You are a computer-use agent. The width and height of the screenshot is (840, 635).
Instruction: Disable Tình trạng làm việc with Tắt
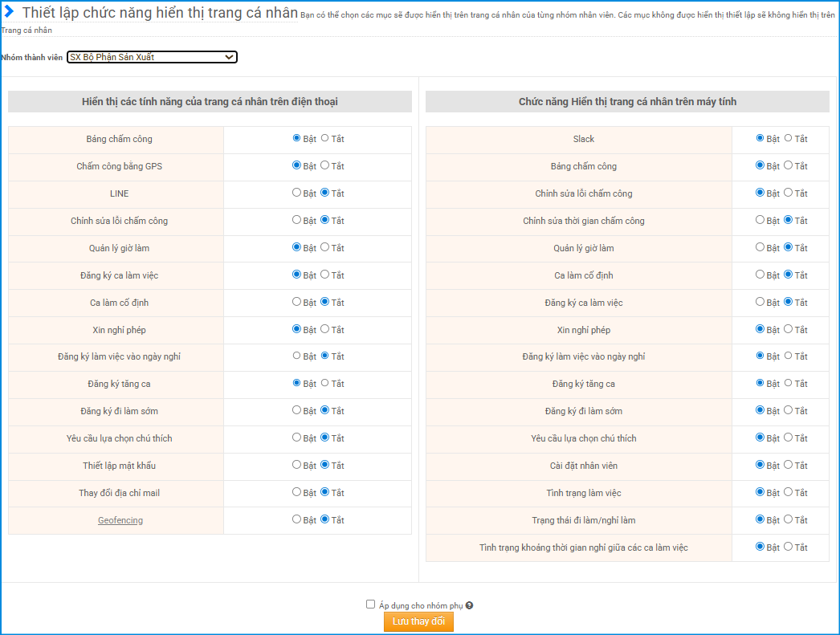pyautogui.click(x=789, y=492)
